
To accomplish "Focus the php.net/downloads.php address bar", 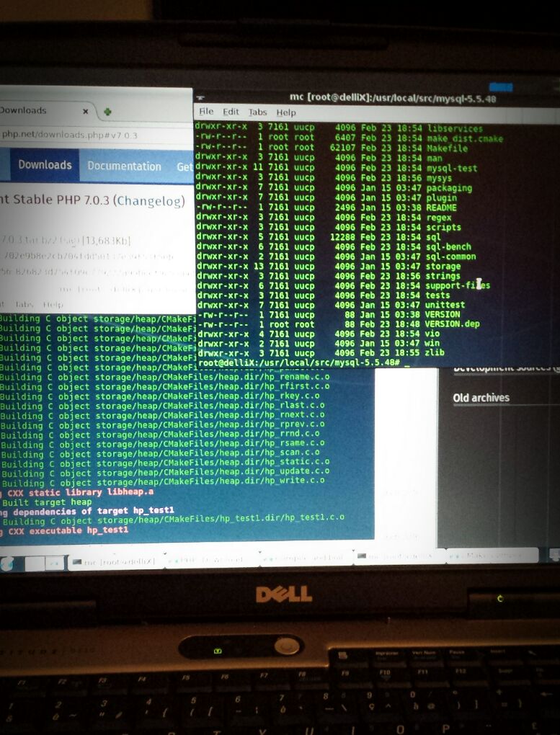I will click(97, 135).
